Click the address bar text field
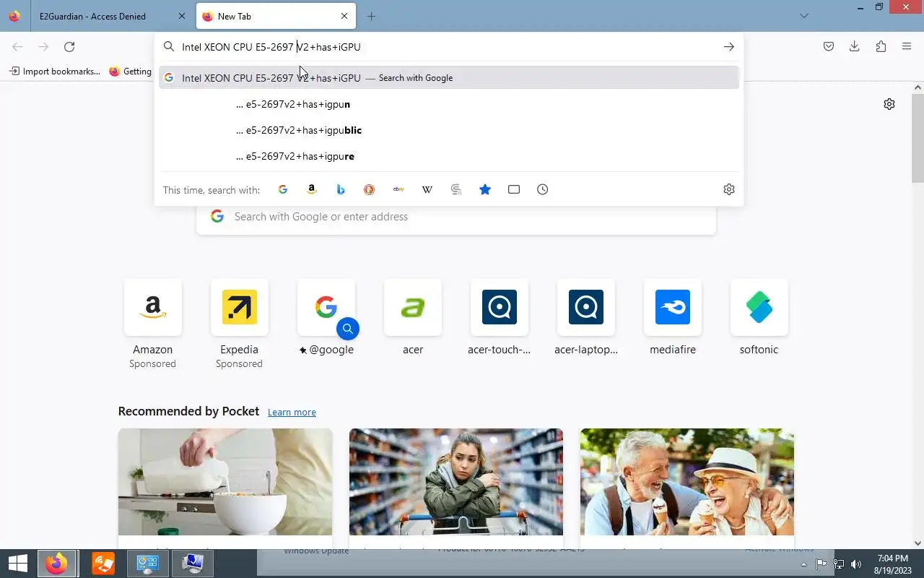The image size is (924, 578). tap(448, 47)
